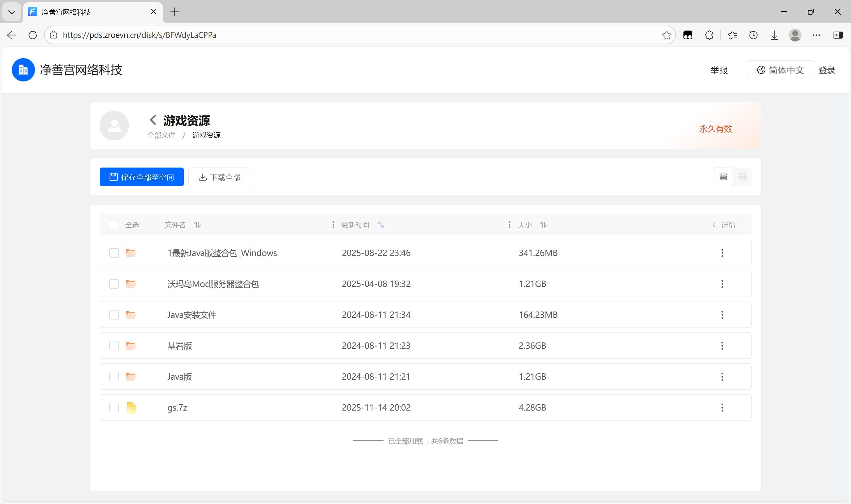Bookmark page with the star icon
Screen dimensions: 851x504
[666, 35]
